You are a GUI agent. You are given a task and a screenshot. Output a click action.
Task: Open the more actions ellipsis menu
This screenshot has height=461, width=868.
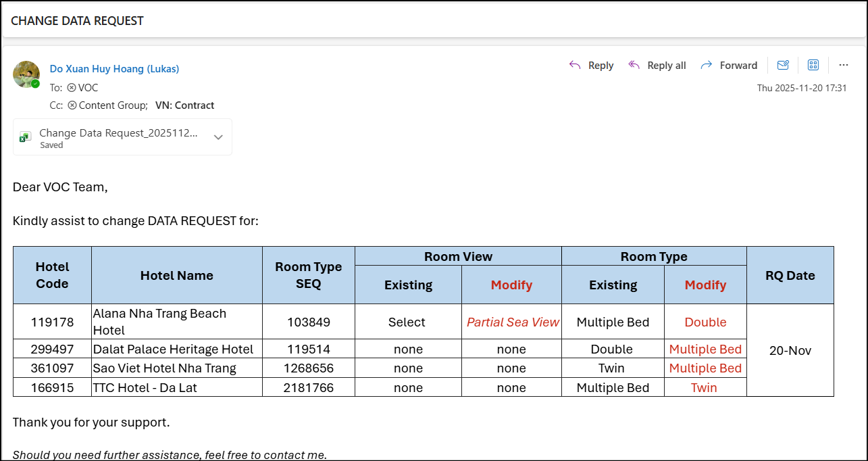click(843, 65)
